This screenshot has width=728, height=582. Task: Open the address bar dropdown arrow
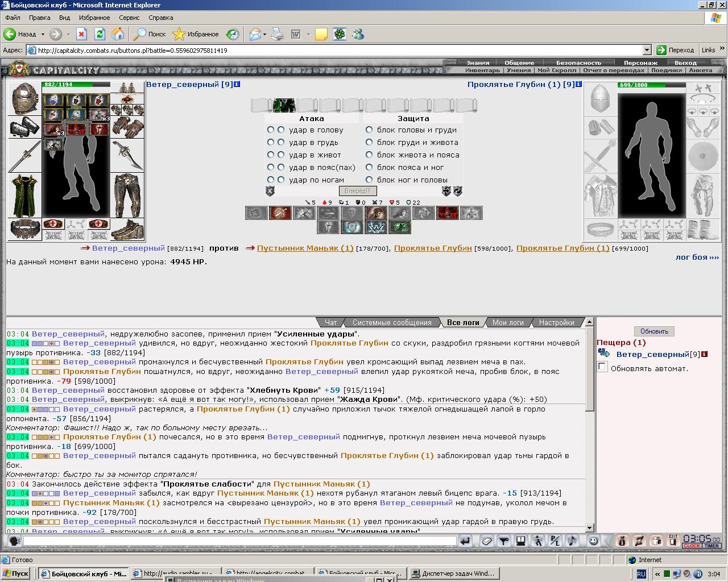pos(647,50)
